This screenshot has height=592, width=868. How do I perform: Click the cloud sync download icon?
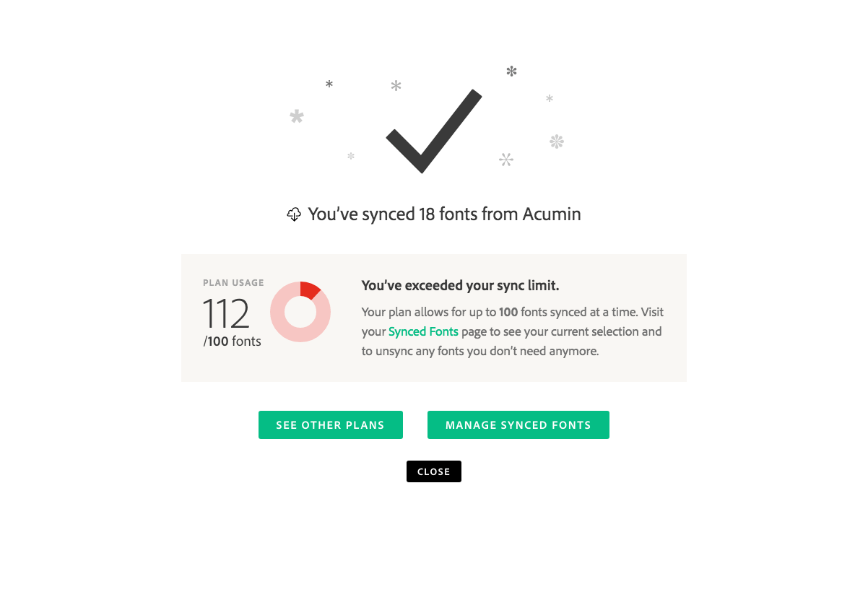click(x=294, y=214)
